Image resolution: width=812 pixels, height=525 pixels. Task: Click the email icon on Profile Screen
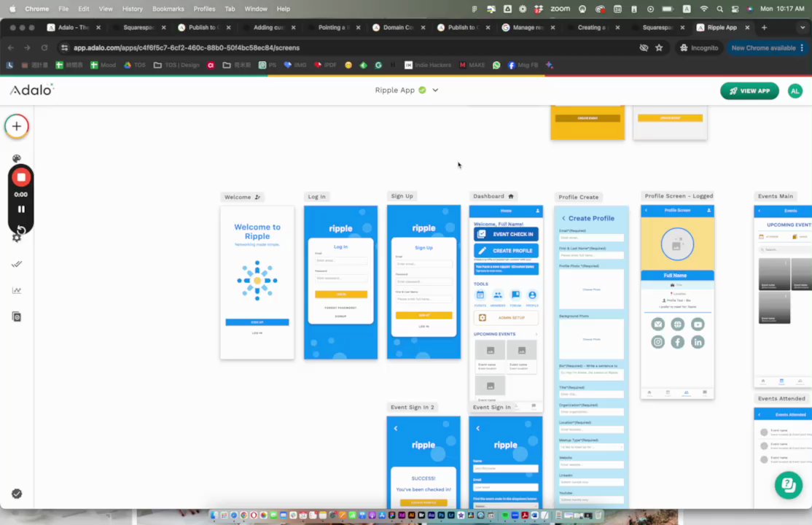point(657,324)
